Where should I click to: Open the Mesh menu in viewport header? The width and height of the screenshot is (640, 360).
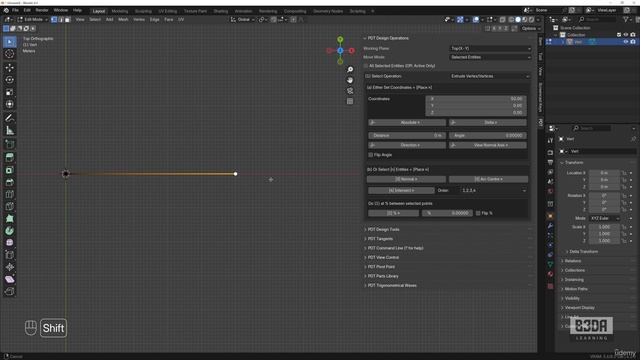point(123,19)
